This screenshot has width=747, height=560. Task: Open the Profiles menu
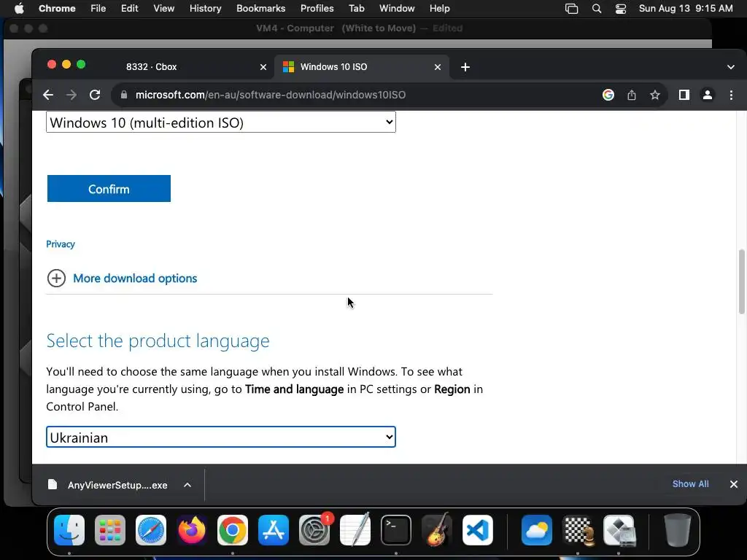[x=317, y=8]
